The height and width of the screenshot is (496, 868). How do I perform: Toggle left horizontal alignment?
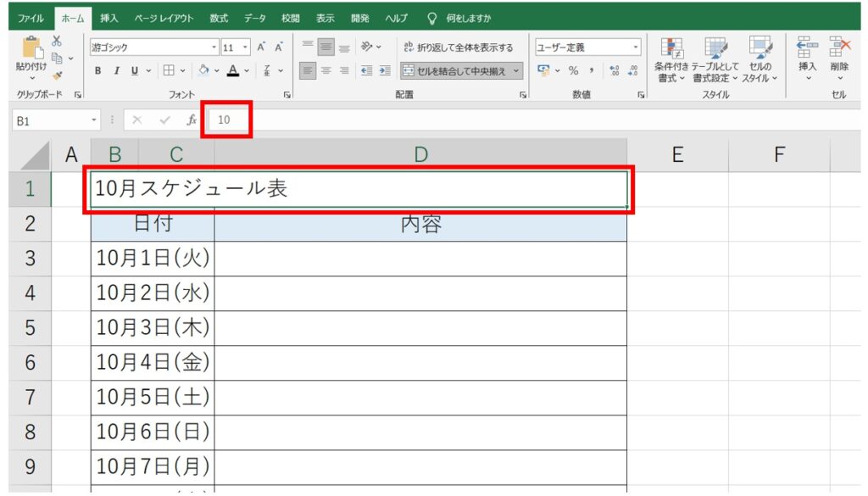pyautogui.click(x=308, y=70)
